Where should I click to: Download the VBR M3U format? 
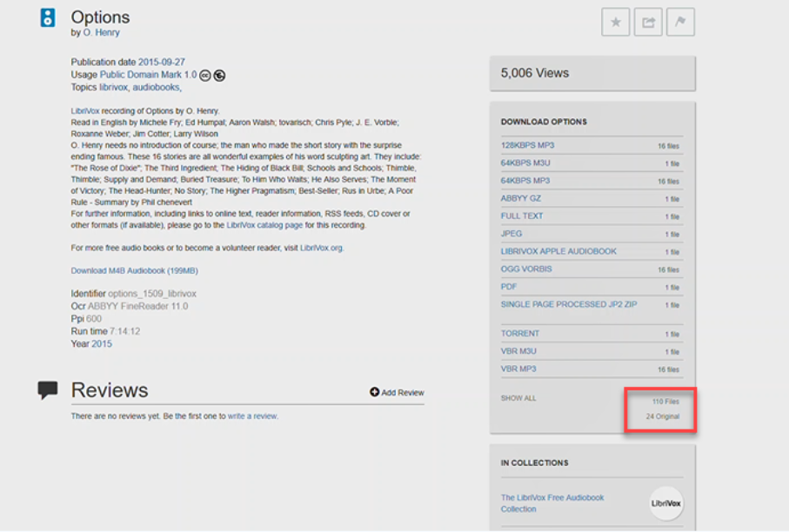pos(518,351)
